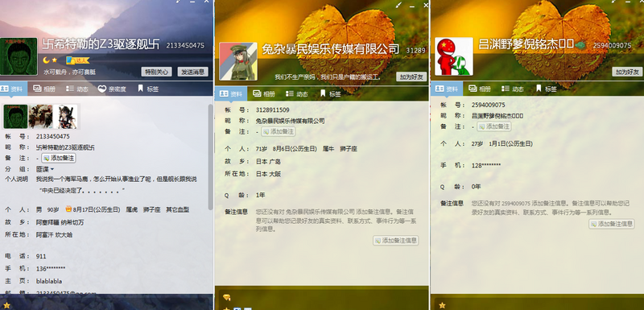Click green cloud emblem after 吕渊野爹倪铭杰
This screenshot has width=644, height=310.
coord(580,45)
